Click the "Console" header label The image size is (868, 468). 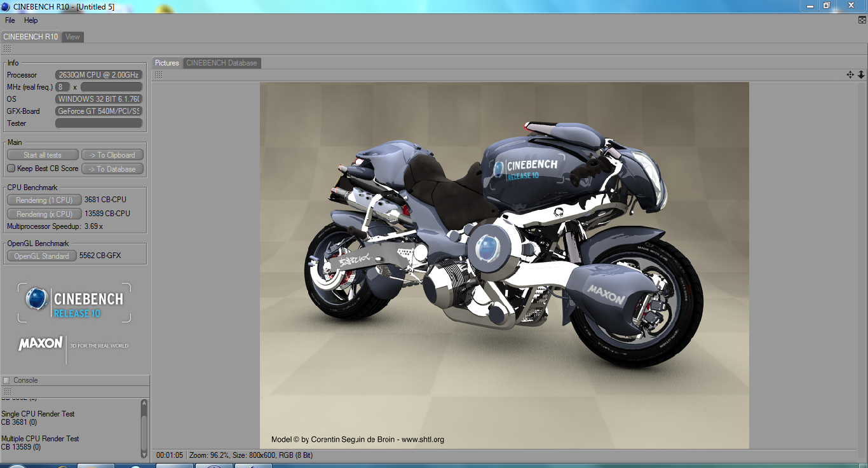[26, 380]
